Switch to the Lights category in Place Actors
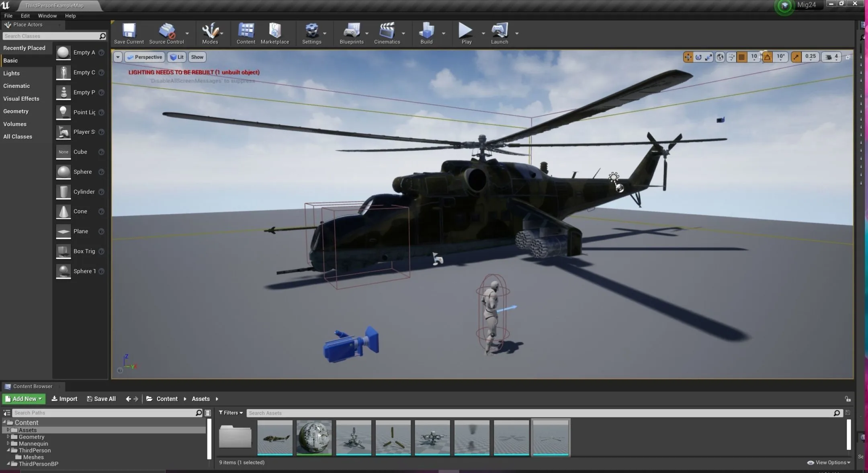 (11, 73)
